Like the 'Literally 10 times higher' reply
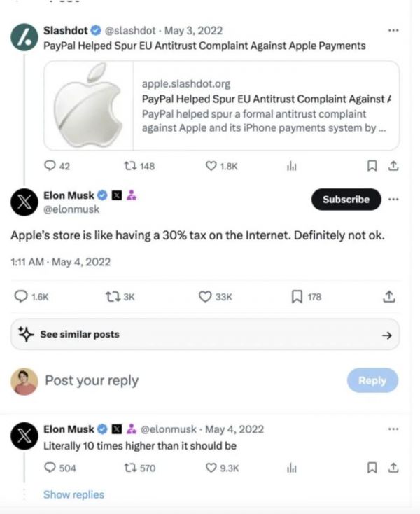The image size is (420, 514). click(211, 468)
